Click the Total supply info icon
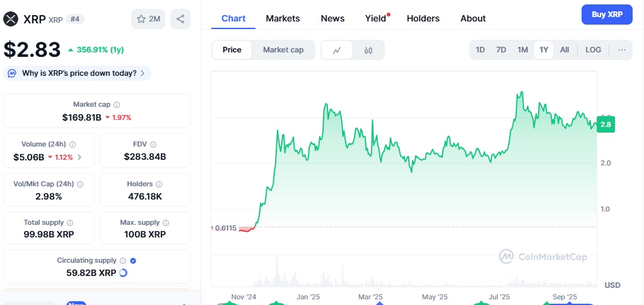The width and height of the screenshot is (644, 305). (x=70, y=222)
